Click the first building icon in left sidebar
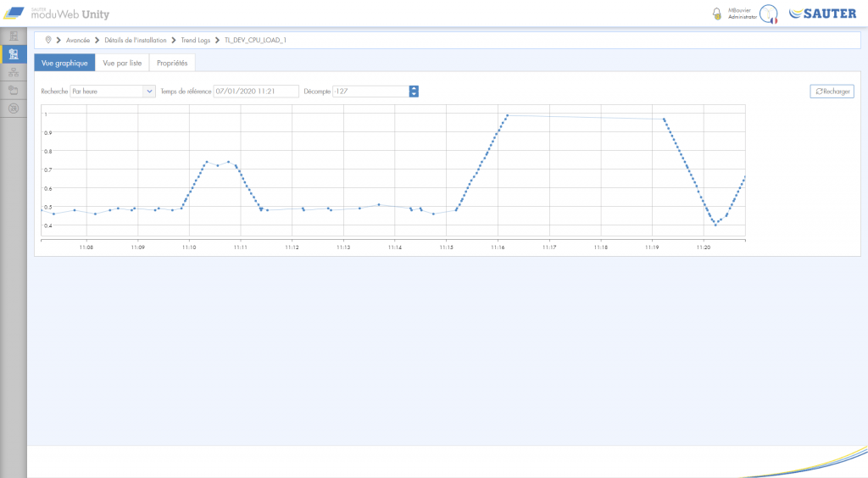This screenshot has width=868, height=478. [x=14, y=36]
